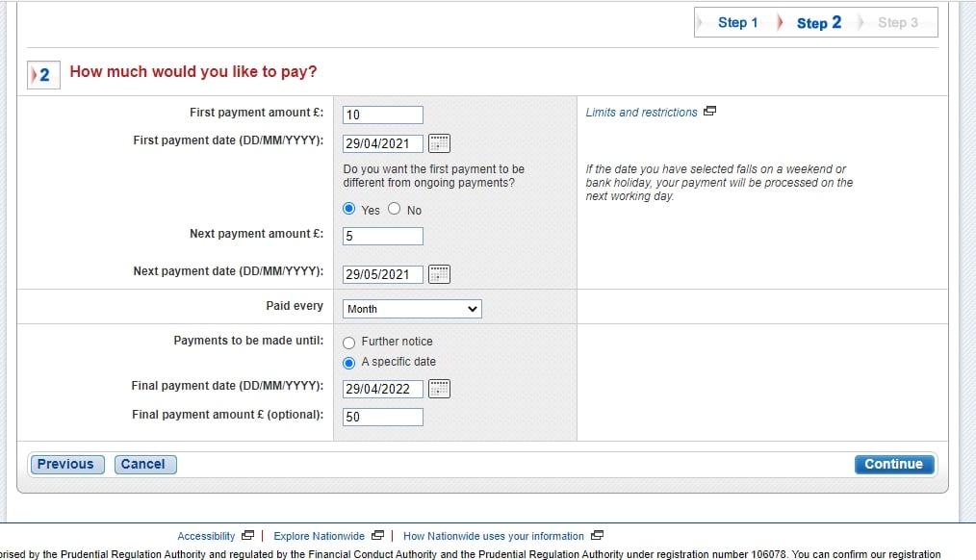Image resolution: width=976 pixels, height=560 pixels.
Task: Select No for different first payment
Action: [x=395, y=209]
